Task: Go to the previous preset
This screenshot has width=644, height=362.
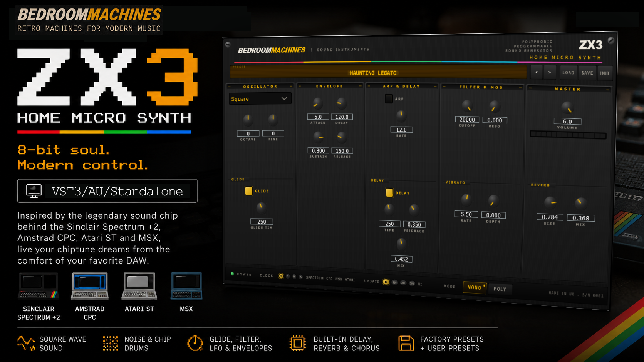Action: pos(537,72)
